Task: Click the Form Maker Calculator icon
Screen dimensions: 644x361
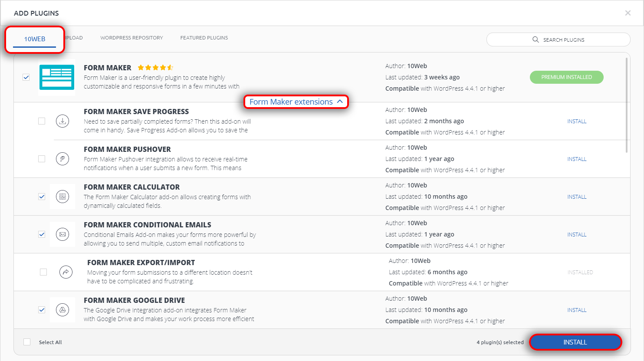Action: click(x=62, y=197)
